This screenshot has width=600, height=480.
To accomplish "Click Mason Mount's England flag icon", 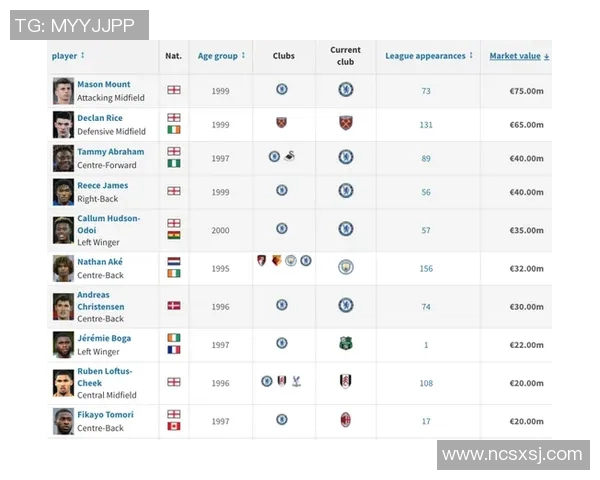I will click(x=174, y=90).
